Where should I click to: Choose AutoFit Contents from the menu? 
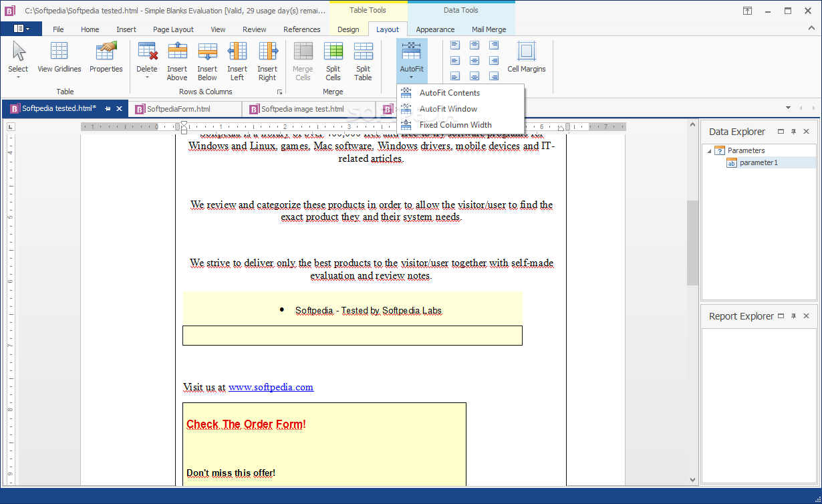point(460,93)
